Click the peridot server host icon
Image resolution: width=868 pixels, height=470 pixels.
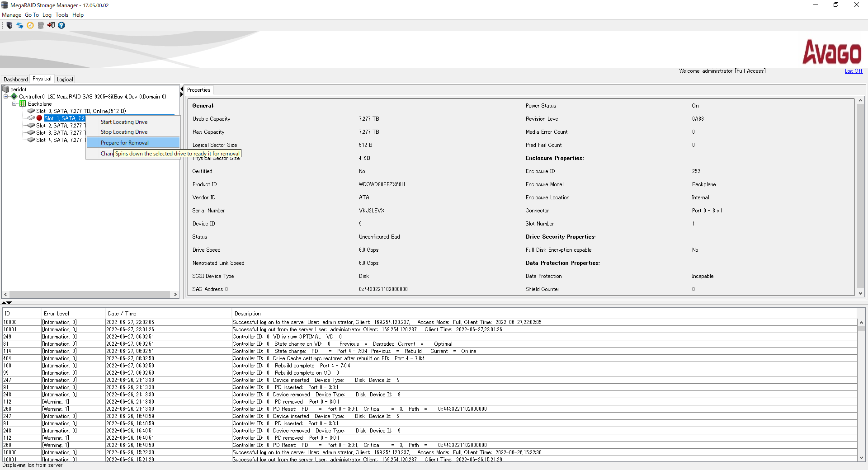[x=6, y=89]
